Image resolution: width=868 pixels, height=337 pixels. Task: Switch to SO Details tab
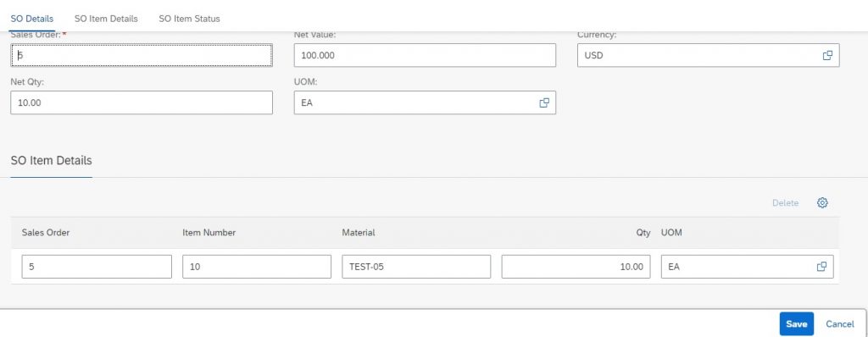pos(32,19)
